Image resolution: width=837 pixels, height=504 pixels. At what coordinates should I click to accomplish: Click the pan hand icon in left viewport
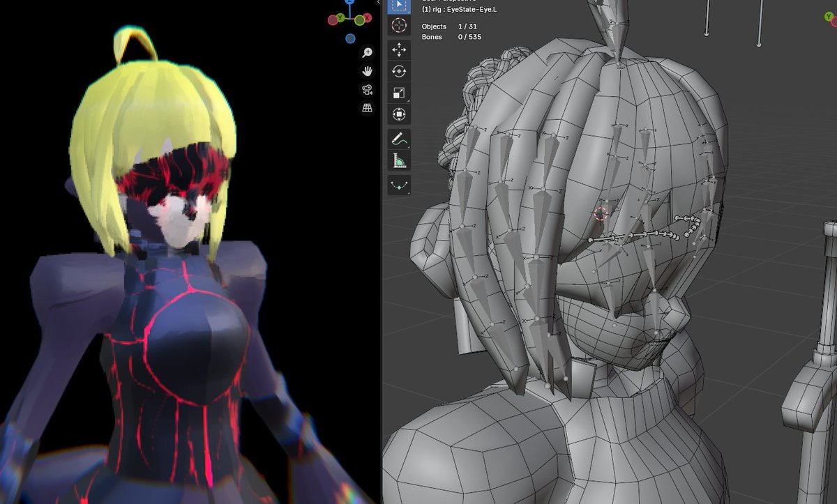tap(367, 71)
